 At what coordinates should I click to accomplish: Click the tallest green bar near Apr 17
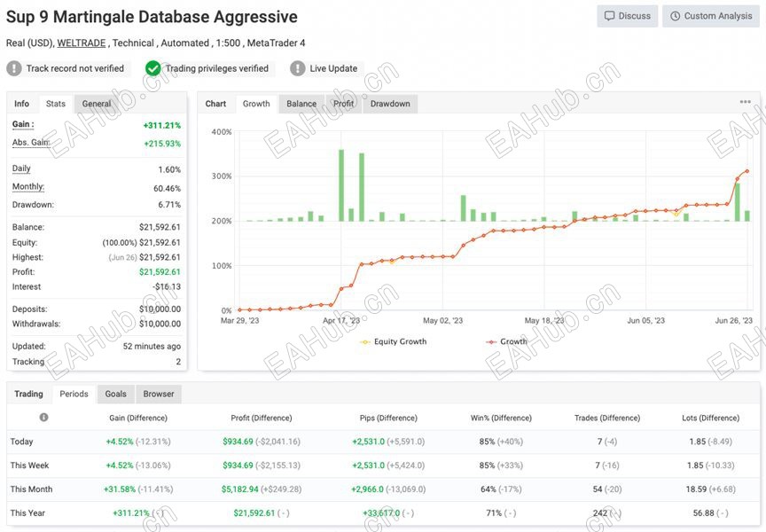click(341, 185)
